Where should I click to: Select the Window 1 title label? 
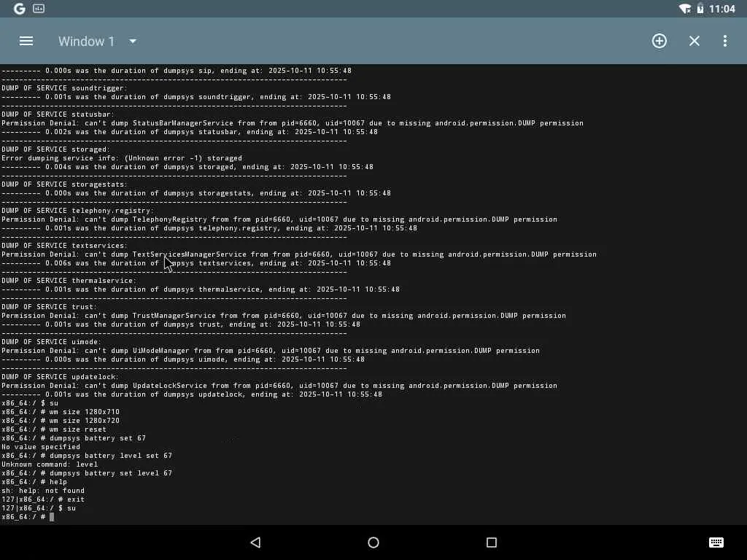click(x=86, y=42)
